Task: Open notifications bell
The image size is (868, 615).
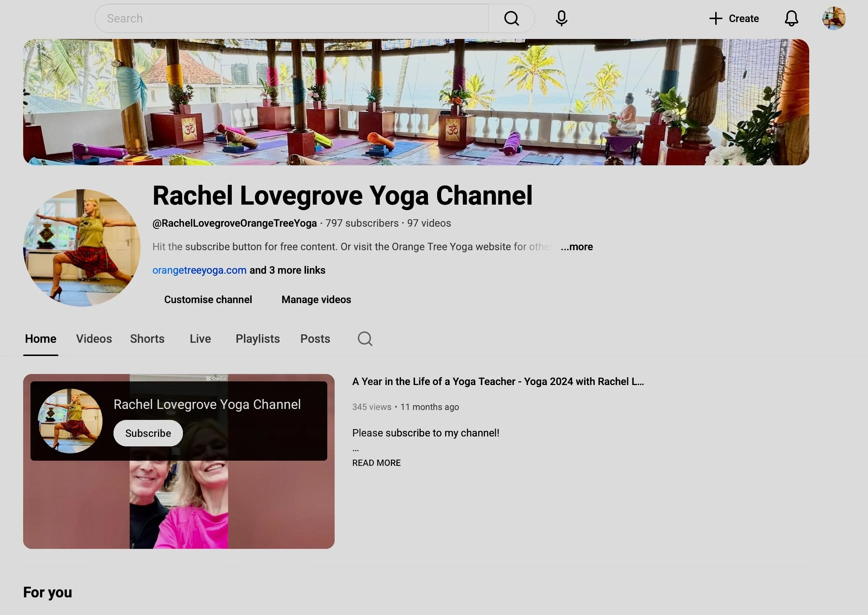Action: (x=791, y=18)
